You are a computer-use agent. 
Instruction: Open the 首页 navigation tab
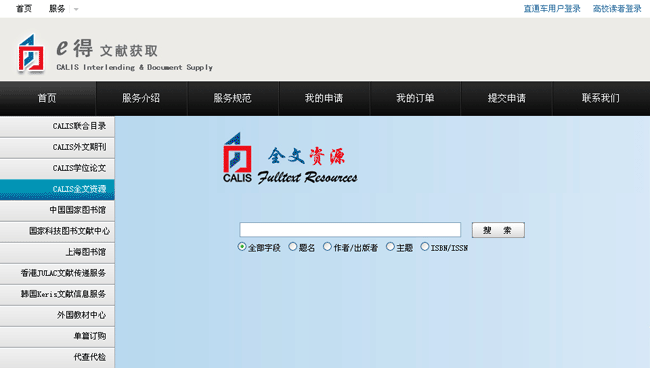click(x=48, y=98)
